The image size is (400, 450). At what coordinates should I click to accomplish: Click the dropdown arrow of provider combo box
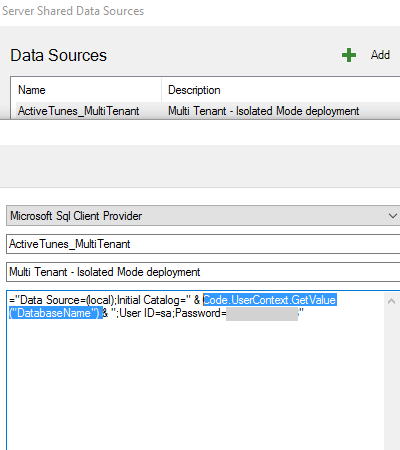tap(393, 216)
